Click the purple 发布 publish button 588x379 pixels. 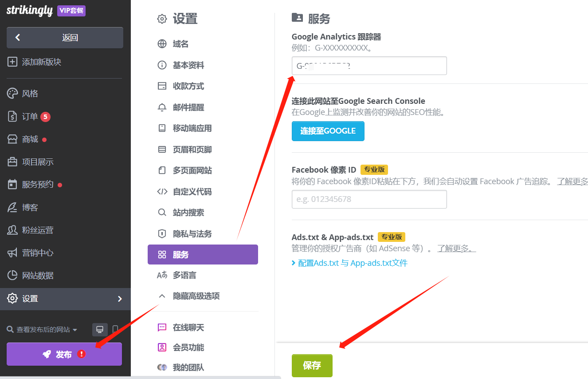(64, 354)
